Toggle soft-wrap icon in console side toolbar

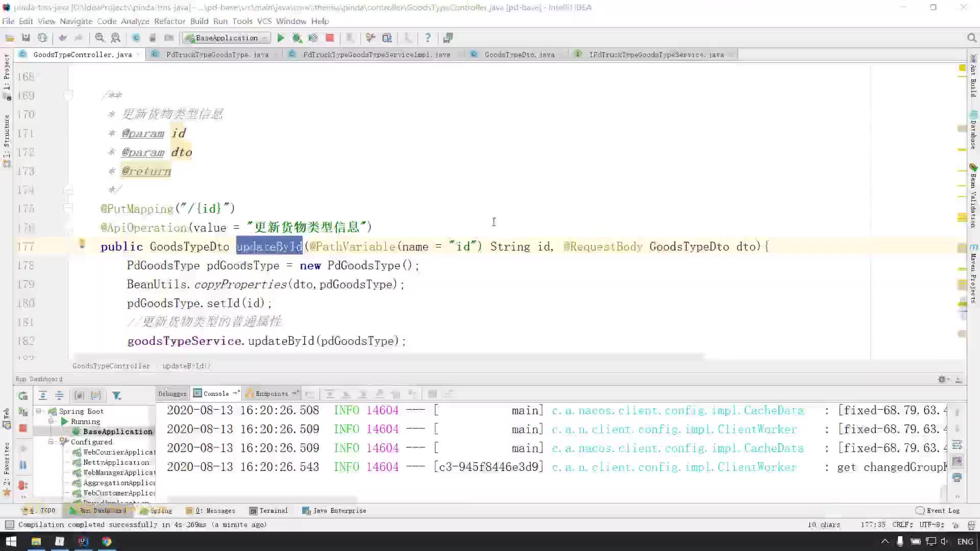click(957, 445)
